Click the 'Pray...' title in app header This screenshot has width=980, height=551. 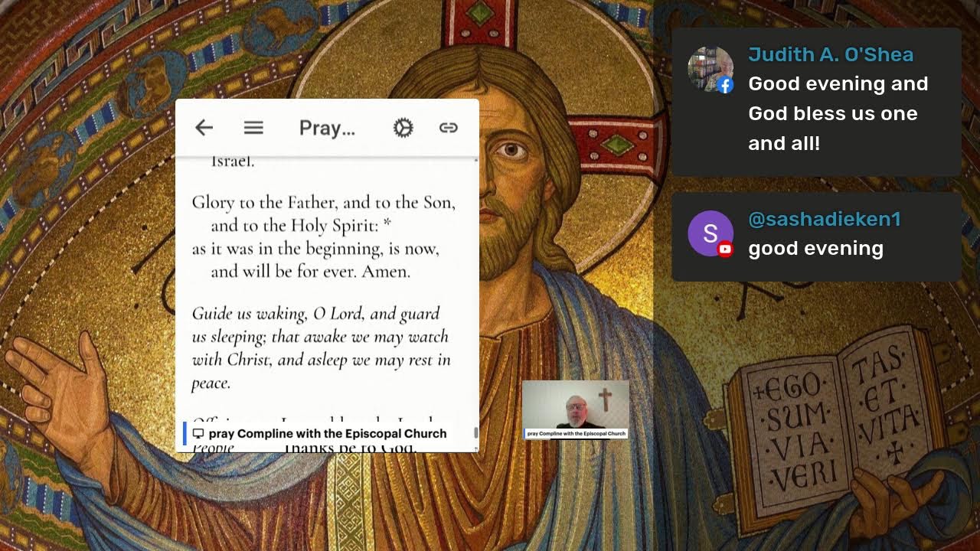coord(327,128)
